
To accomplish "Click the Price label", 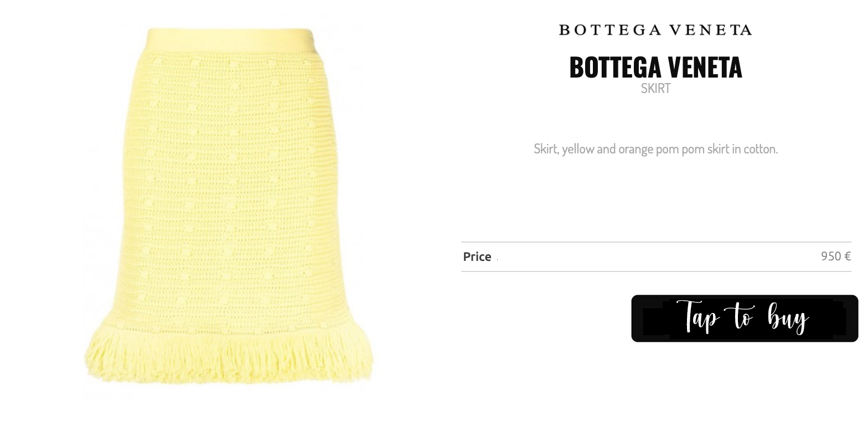I will [477, 256].
